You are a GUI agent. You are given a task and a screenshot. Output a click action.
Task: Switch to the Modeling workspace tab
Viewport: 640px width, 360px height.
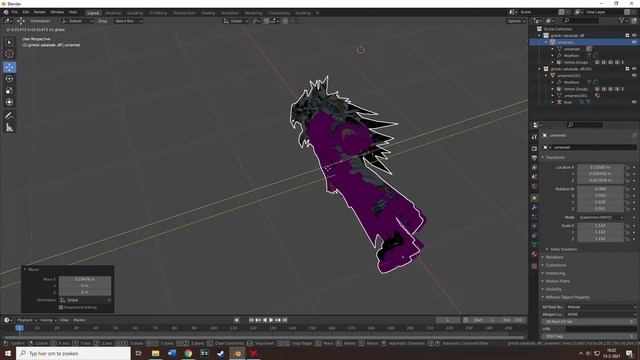[113, 13]
